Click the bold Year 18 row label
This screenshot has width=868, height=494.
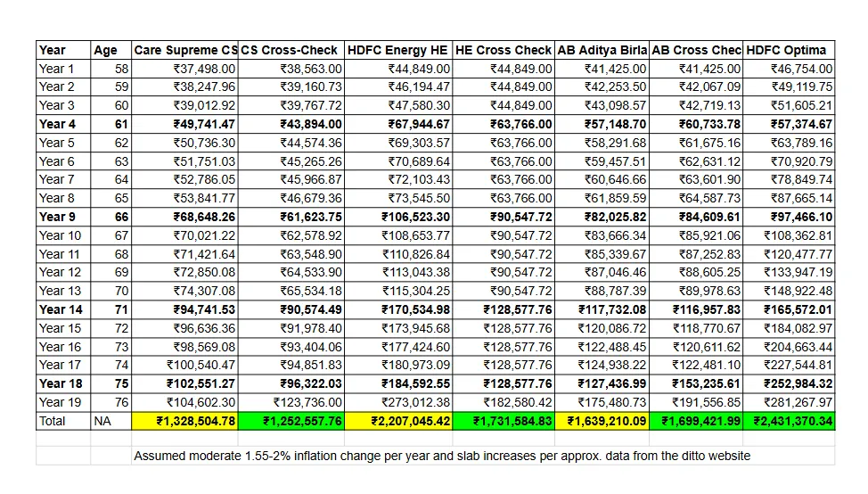(x=63, y=383)
